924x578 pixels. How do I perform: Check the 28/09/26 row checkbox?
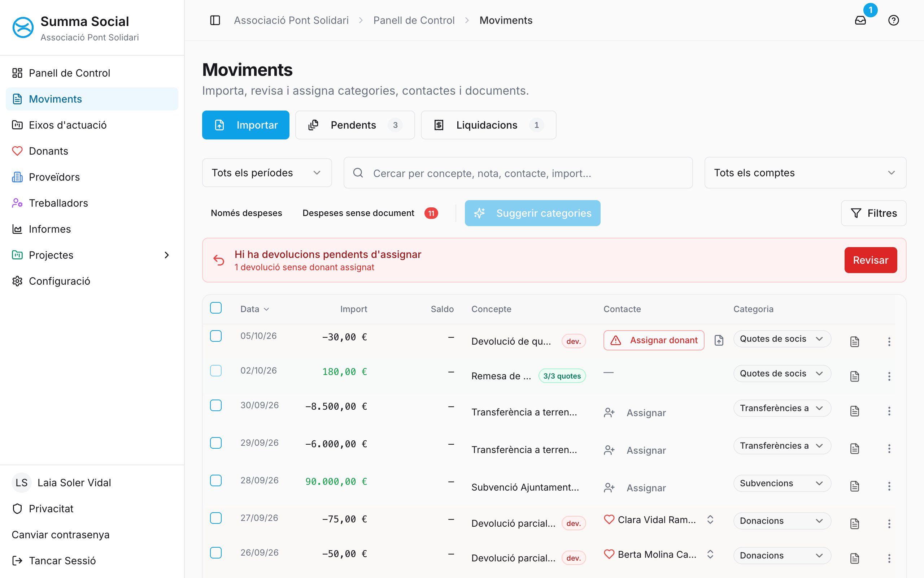(216, 480)
